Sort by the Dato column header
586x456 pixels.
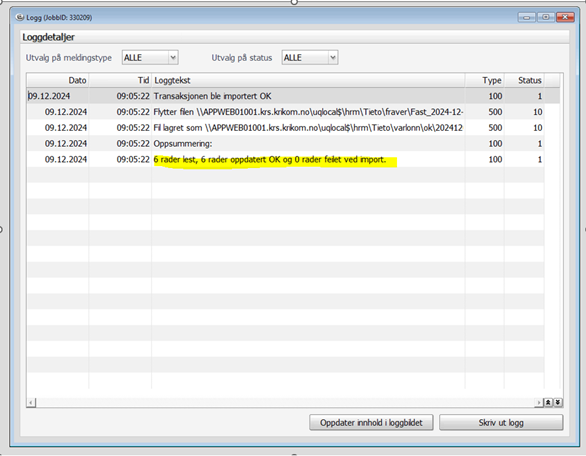[x=58, y=80]
